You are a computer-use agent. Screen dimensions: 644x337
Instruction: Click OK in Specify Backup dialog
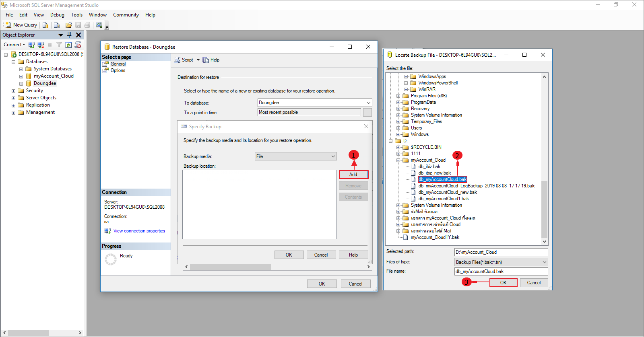coord(289,255)
